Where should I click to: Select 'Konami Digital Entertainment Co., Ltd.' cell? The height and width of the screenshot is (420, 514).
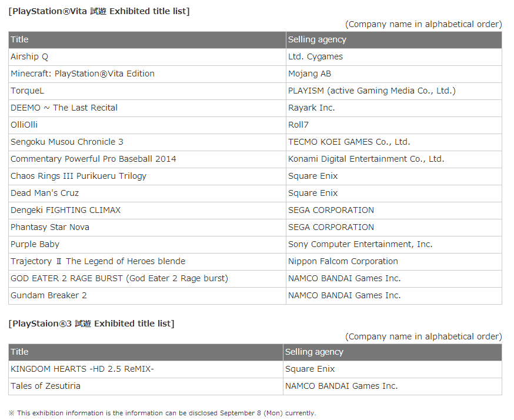pos(394,159)
